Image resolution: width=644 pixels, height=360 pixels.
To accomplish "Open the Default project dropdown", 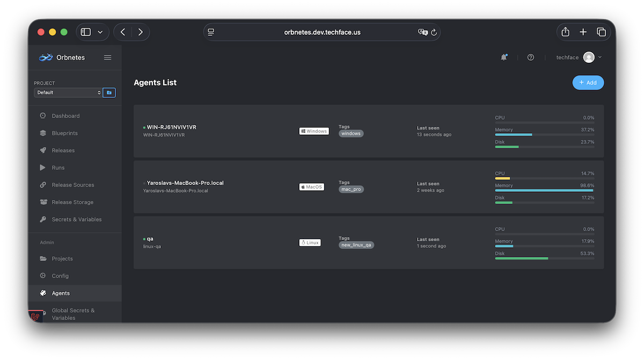I will click(x=67, y=92).
